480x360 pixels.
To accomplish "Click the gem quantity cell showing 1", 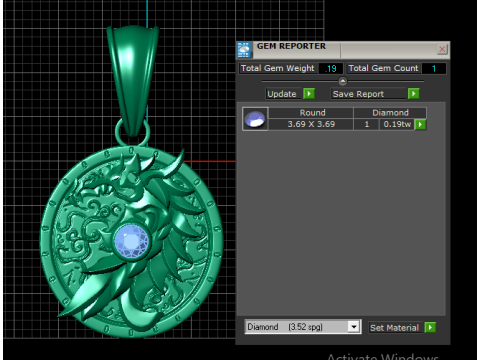I will click(367, 124).
